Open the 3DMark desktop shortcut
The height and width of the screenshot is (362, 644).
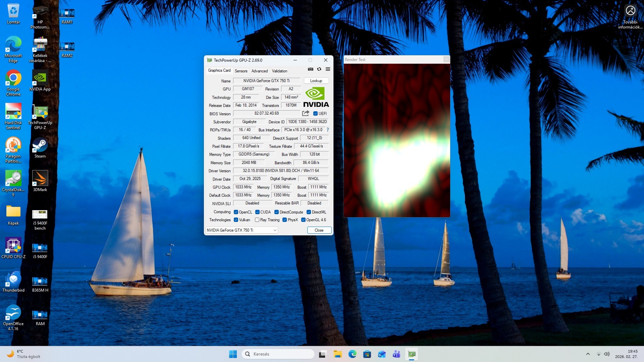coord(40,178)
